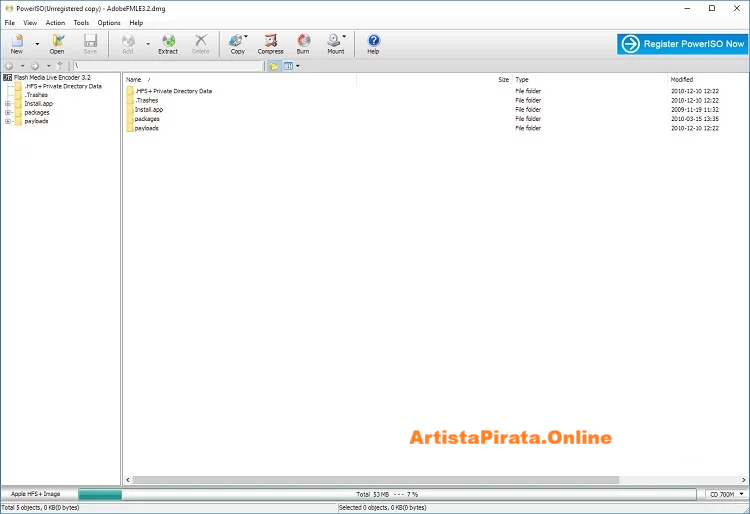
Task: Click the payloads folder icon in list
Action: 130,128
